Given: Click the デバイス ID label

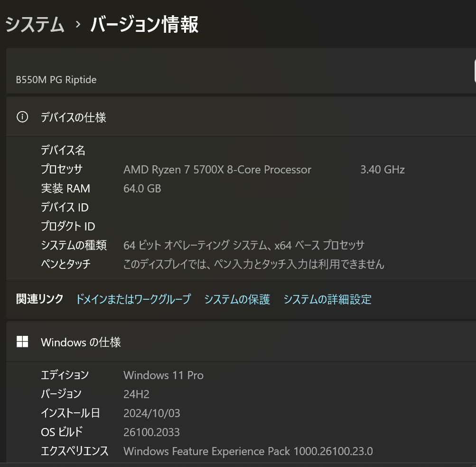Looking at the screenshot, I should point(65,207).
